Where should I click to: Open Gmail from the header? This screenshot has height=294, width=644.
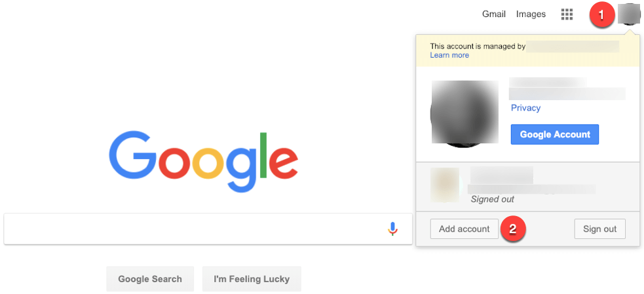[x=494, y=14]
